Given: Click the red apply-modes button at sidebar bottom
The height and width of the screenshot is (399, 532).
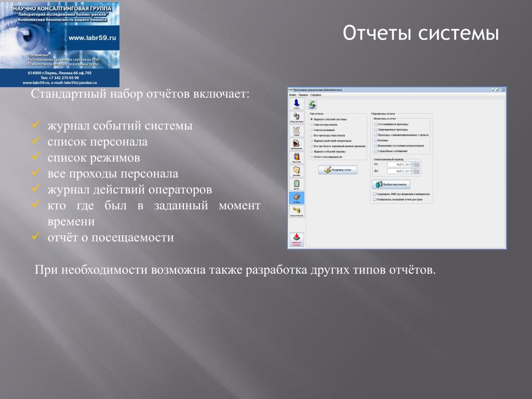Looking at the screenshot, I should pyautogui.click(x=297, y=240).
